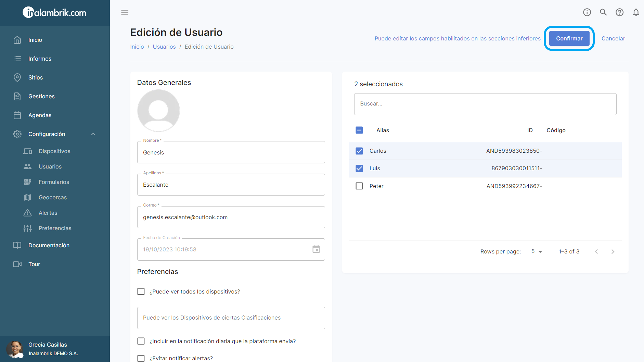Click the Sitios location pin icon
This screenshot has height=362, width=644.
point(17,77)
